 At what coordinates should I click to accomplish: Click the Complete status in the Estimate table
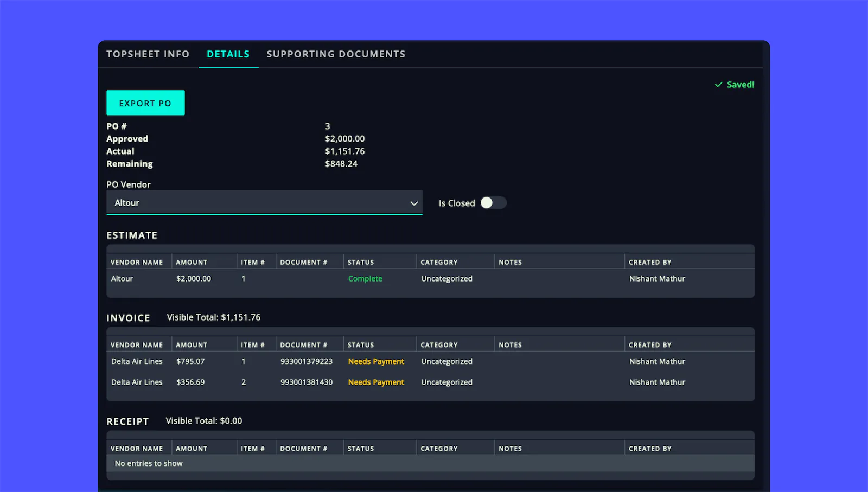365,278
